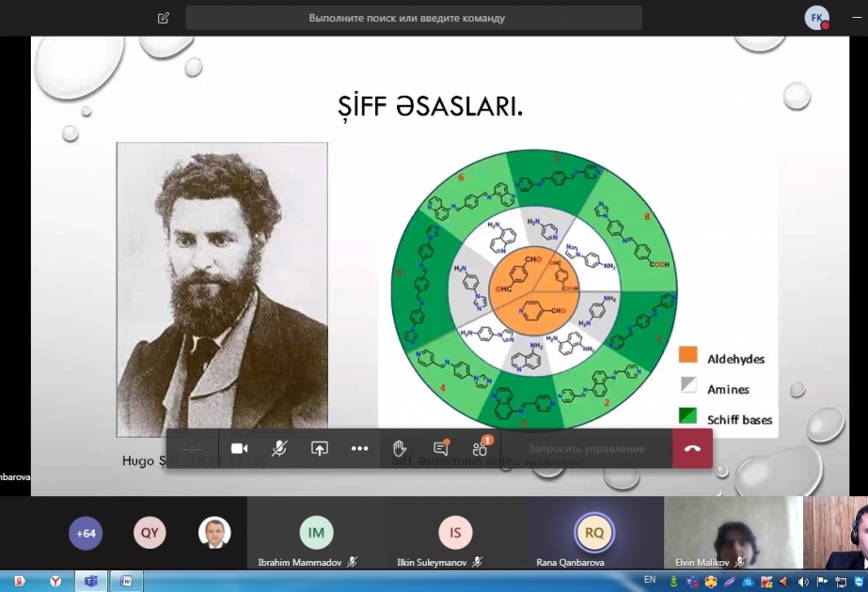Select Ilkin Suleymanov's participant tile
868x592 pixels.
tap(455, 533)
